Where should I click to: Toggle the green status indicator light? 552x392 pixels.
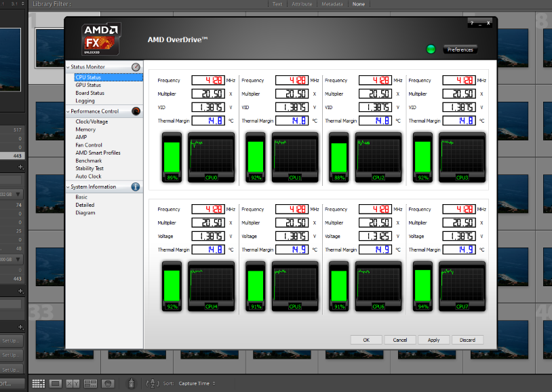431,50
